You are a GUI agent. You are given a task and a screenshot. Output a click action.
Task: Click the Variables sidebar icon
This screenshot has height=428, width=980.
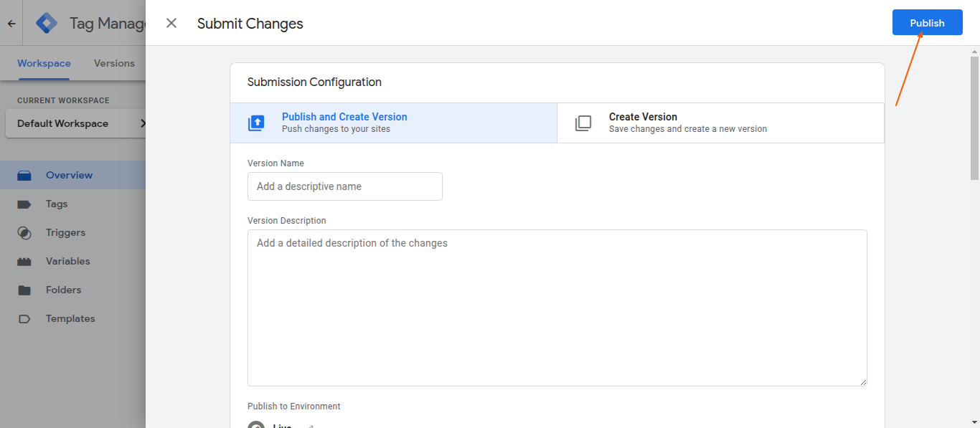tap(25, 261)
